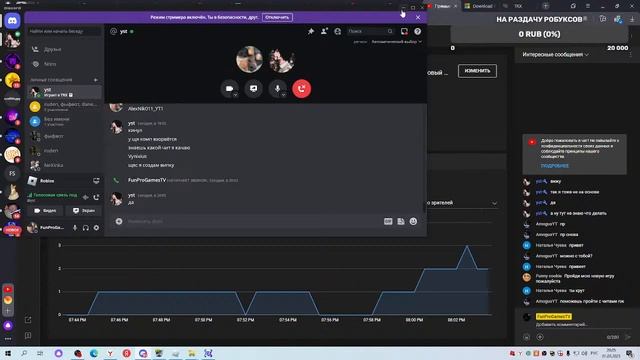Viewport: 640px width, 360px height.
Task: Open the Без имени group conversation
Action: click(64, 121)
